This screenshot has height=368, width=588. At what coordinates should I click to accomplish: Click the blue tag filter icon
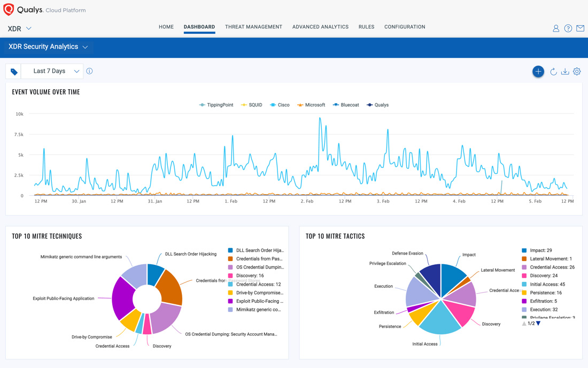click(x=14, y=72)
